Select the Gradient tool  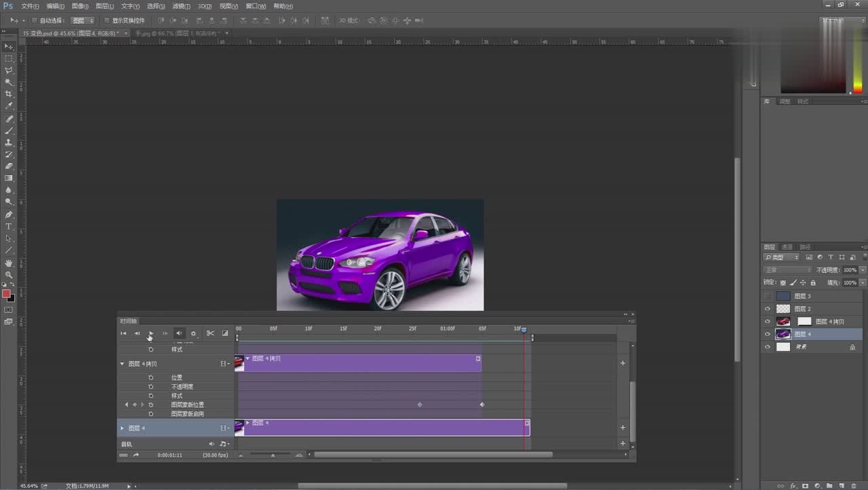pyautogui.click(x=9, y=178)
